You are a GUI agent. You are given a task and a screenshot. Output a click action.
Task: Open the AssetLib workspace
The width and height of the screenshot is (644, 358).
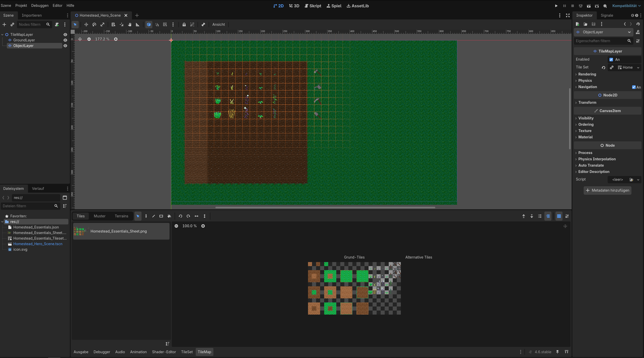pos(358,6)
